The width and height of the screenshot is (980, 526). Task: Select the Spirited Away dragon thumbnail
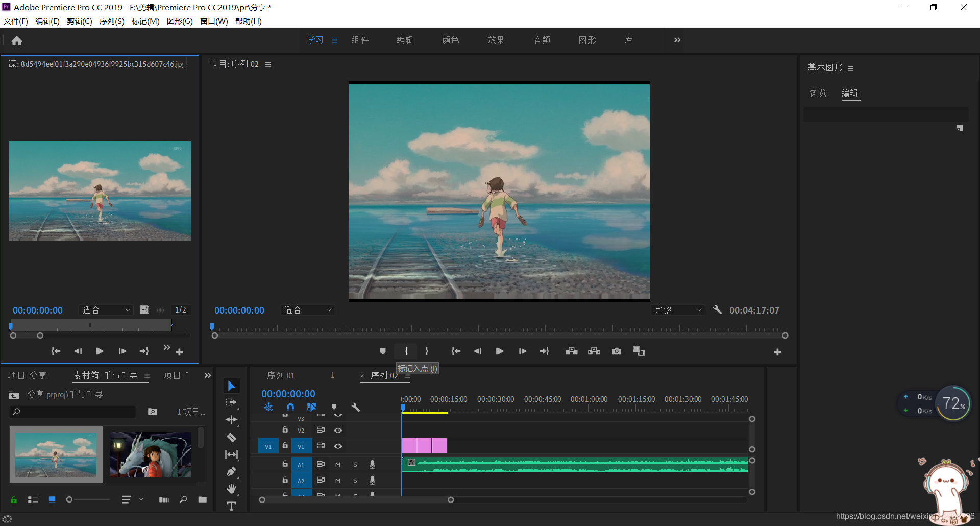click(150, 455)
